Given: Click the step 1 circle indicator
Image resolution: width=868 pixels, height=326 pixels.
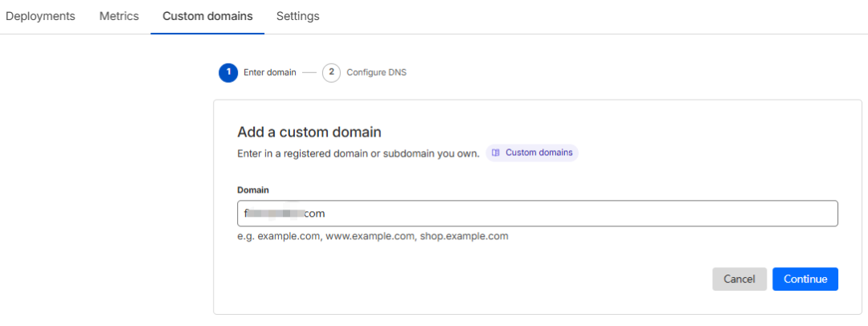Looking at the screenshot, I should click(x=228, y=72).
